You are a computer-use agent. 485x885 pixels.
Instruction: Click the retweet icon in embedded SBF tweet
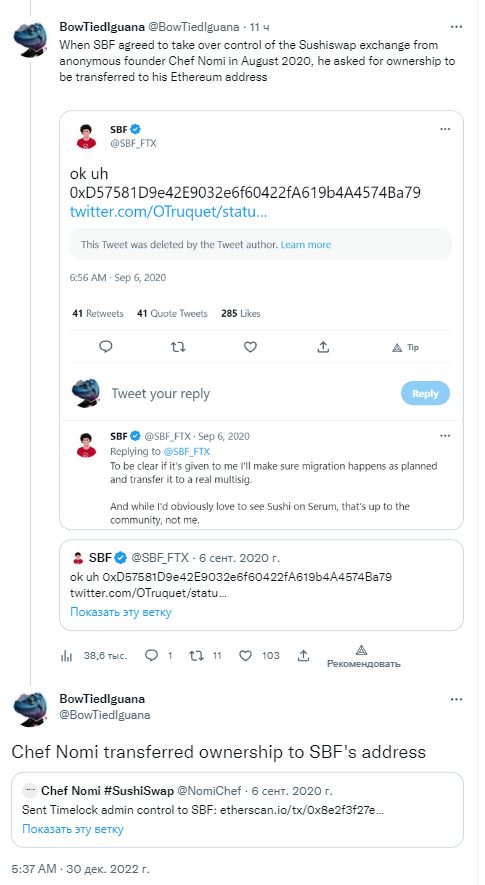(x=178, y=347)
